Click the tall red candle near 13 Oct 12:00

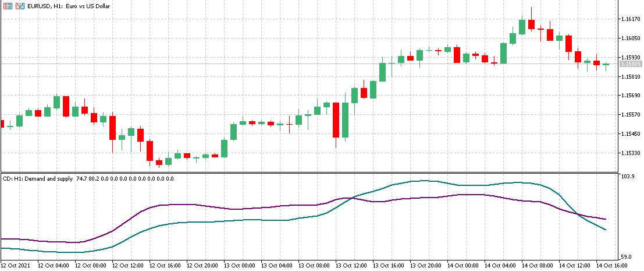coord(336,120)
